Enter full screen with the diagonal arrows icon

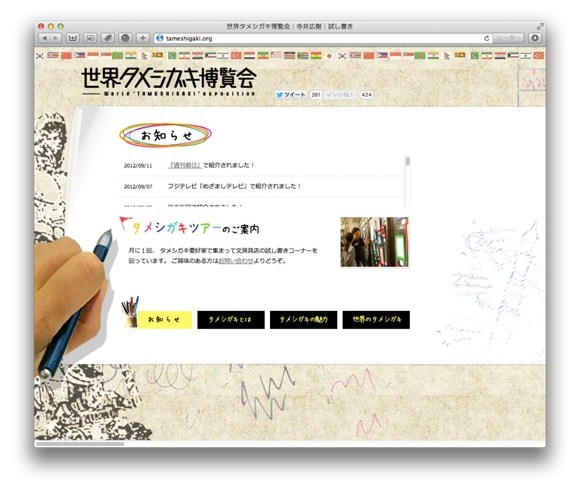540,26
